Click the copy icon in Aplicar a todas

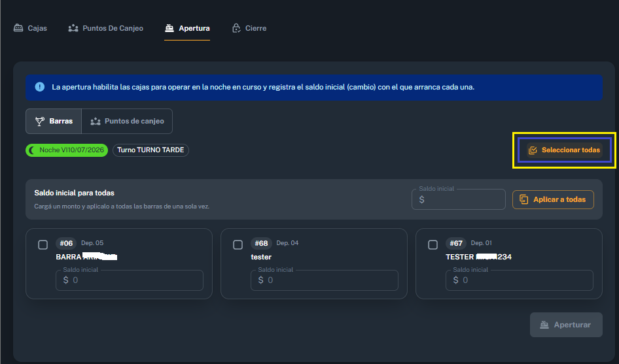coord(523,199)
